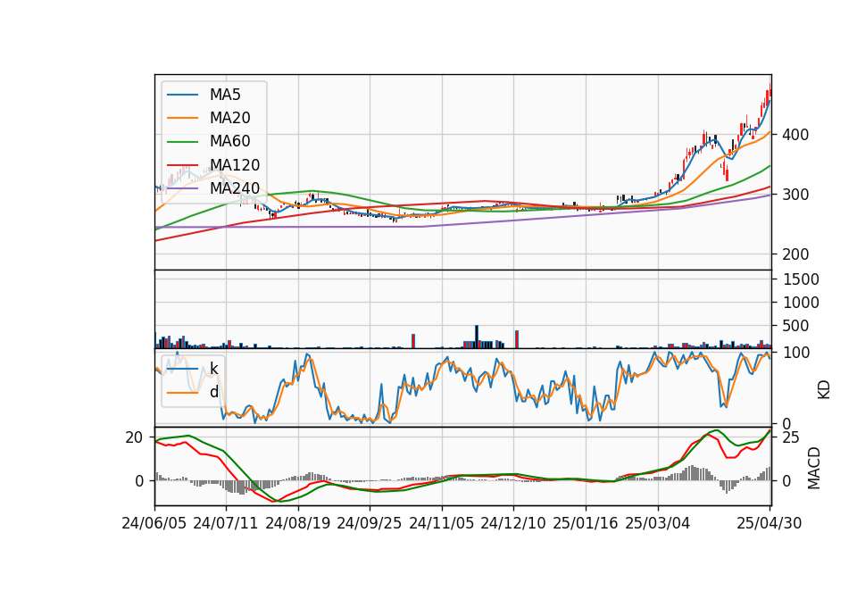Click the 24/08/19 date label
The height and width of the screenshot is (616, 857).
298,523
